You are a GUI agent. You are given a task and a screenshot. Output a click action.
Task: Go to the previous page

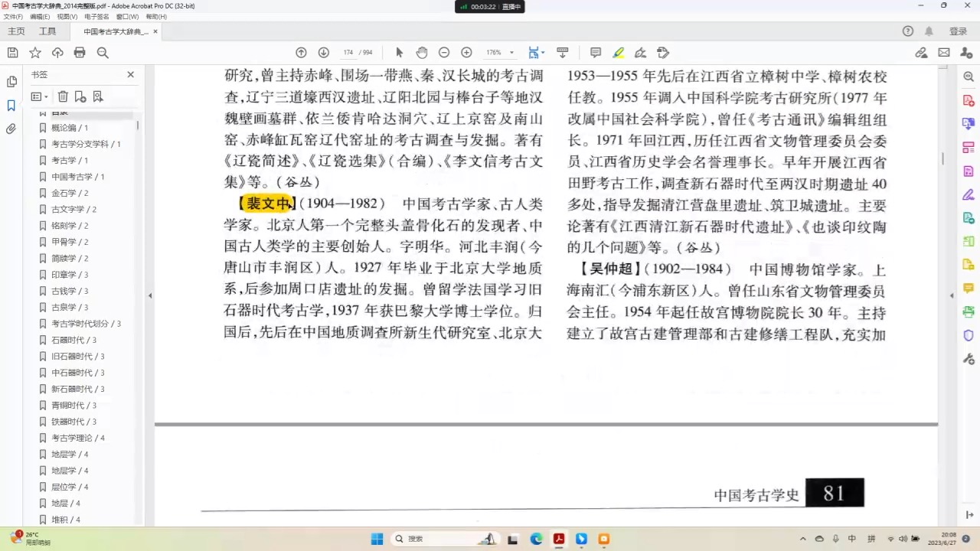pos(301,53)
